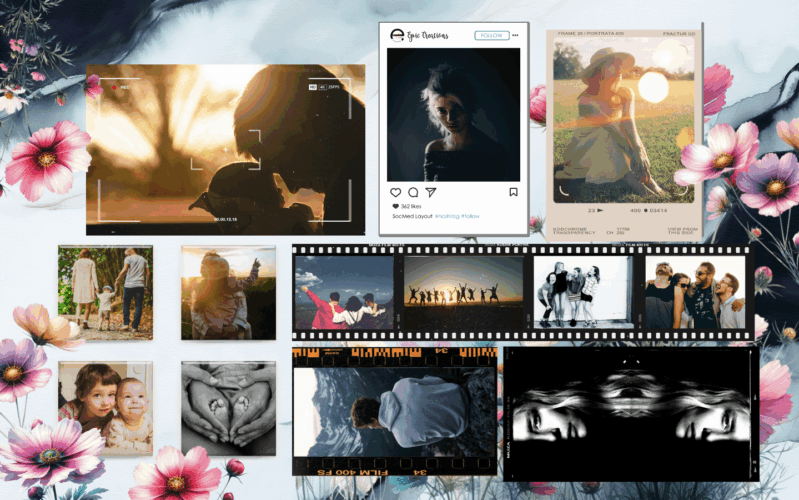Select the family walking photo thumbnail
The height and width of the screenshot is (500, 799).
tap(105, 290)
